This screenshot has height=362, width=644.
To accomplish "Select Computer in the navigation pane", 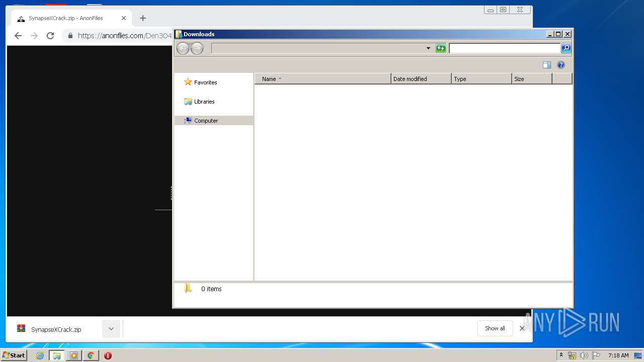I will [214, 121].
